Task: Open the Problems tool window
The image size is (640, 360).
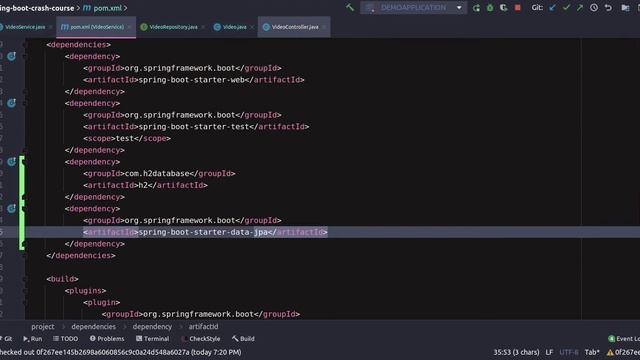Action: [107, 339]
